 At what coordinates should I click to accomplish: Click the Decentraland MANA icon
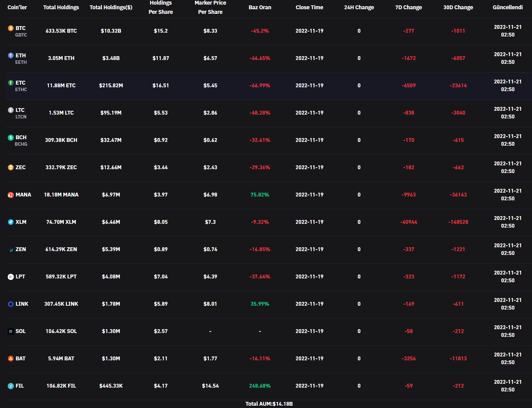click(11, 195)
